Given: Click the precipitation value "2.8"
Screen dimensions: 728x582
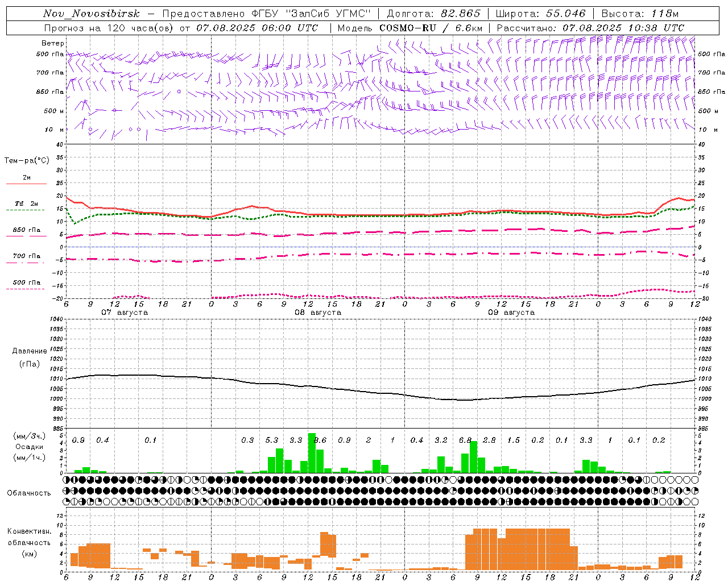Looking at the screenshot, I should click(x=489, y=440).
